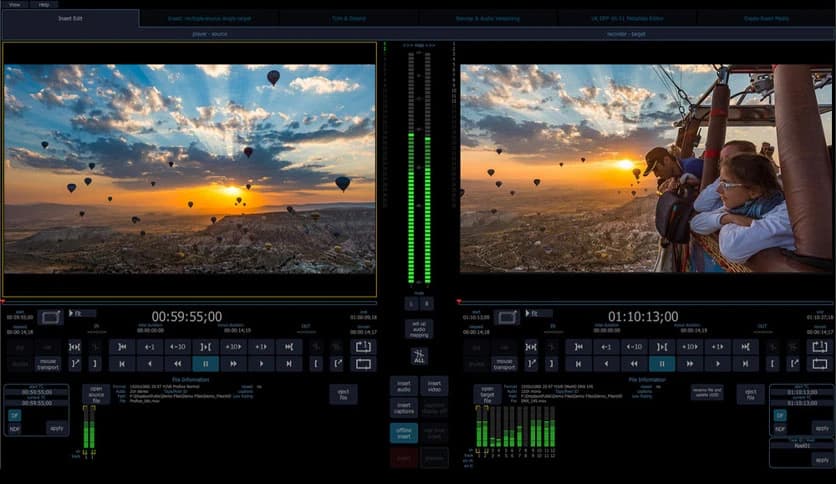
Task: Click insert video button
Action: 434,386
